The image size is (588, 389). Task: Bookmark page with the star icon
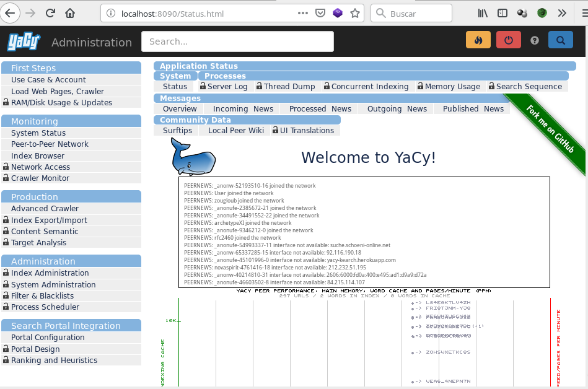(355, 13)
